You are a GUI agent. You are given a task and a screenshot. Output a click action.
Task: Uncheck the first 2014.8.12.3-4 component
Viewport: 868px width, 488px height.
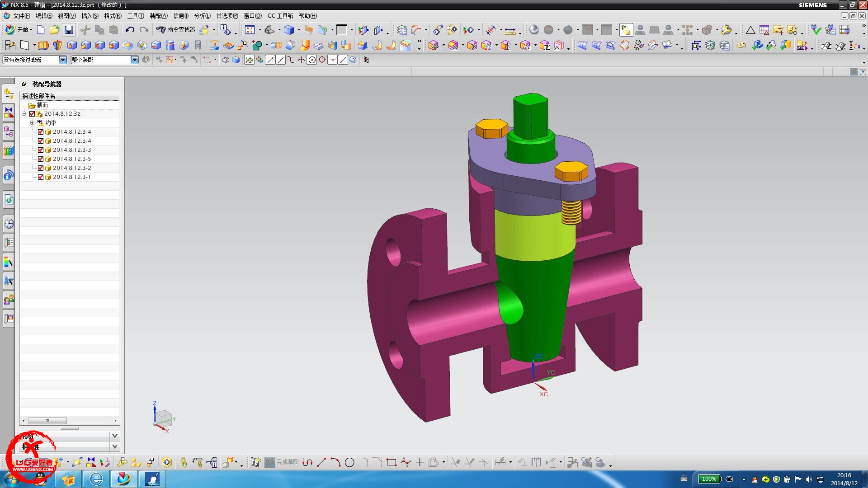(x=41, y=132)
